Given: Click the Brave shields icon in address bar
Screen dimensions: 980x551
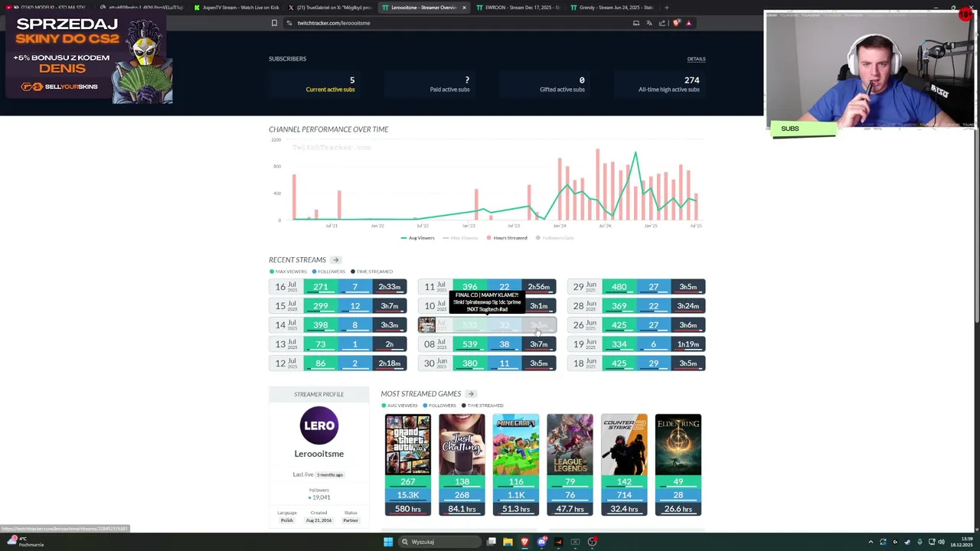Looking at the screenshot, I should pos(676,23).
